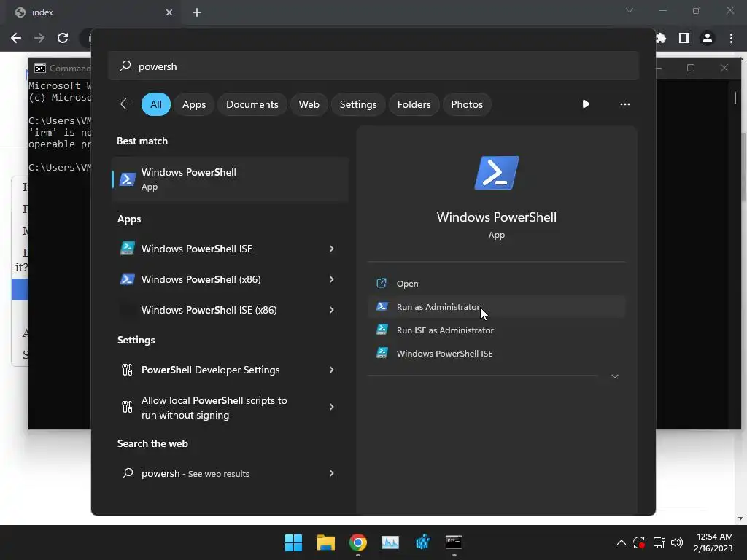Expand Allow local PowerShell scripts chevron
Viewport: 747px width, 560px height.
click(331, 407)
